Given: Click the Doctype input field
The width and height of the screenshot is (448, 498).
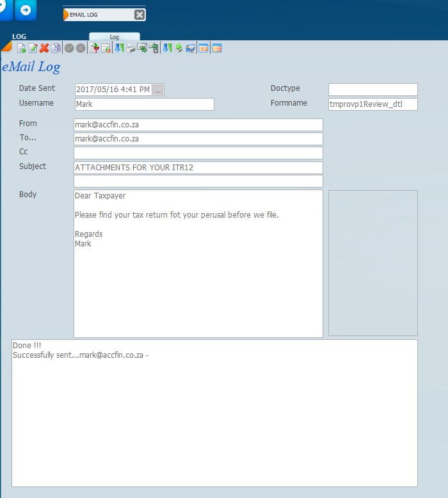Looking at the screenshot, I should point(372,90).
